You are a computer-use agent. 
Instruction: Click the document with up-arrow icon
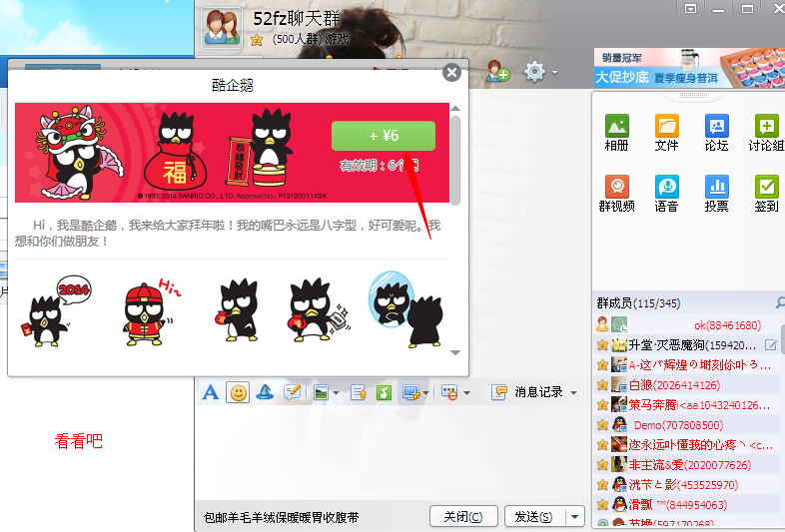[359, 392]
